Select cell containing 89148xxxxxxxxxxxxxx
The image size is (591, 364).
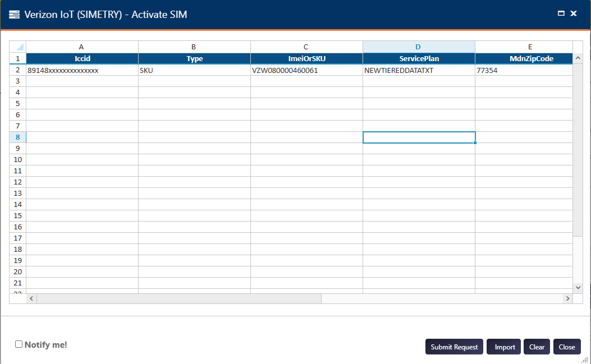tap(82, 70)
